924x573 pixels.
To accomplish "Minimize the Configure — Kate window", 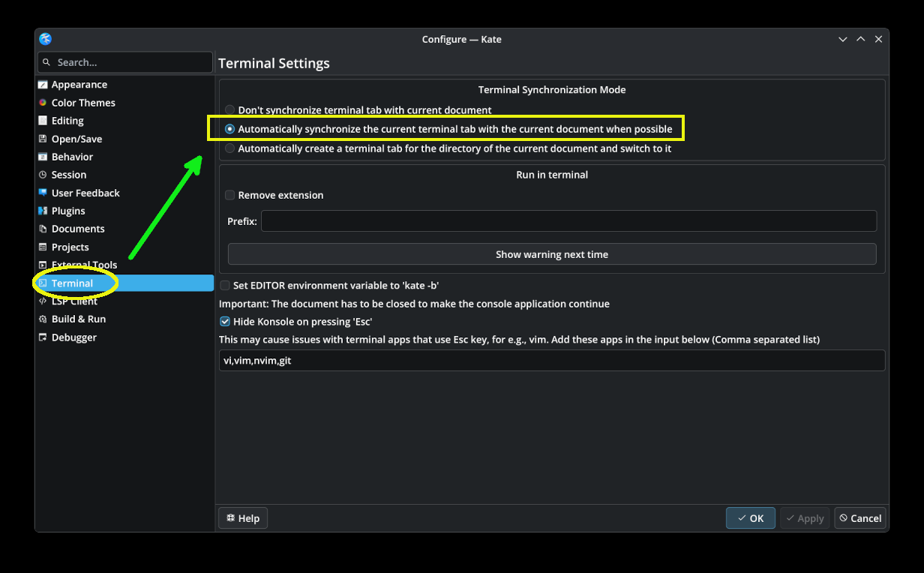I will pyautogui.click(x=843, y=39).
